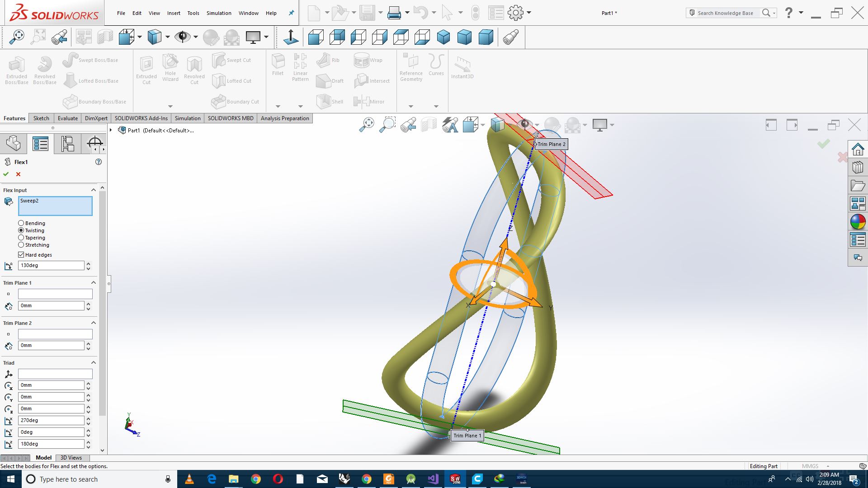Image resolution: width=868 pixels, height=488 pixels.
Task: Open the Appearances color ball in the task pane
Action: click(858, 222)
